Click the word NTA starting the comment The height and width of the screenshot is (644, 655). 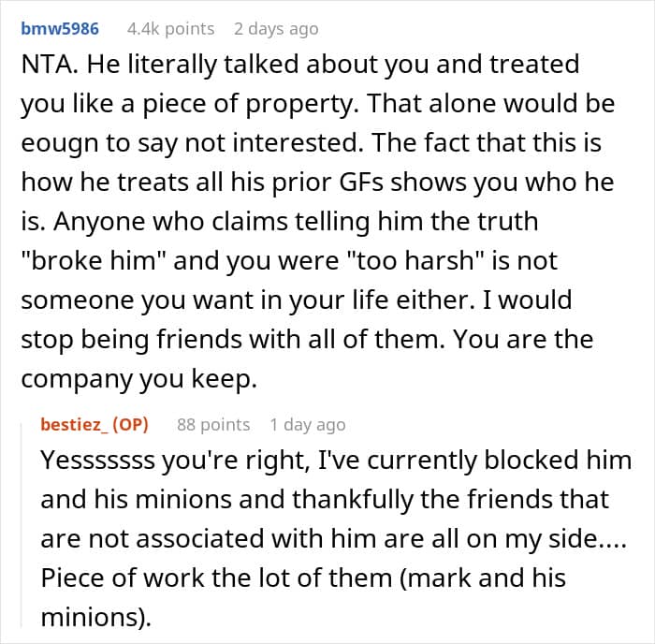point(49,65)
